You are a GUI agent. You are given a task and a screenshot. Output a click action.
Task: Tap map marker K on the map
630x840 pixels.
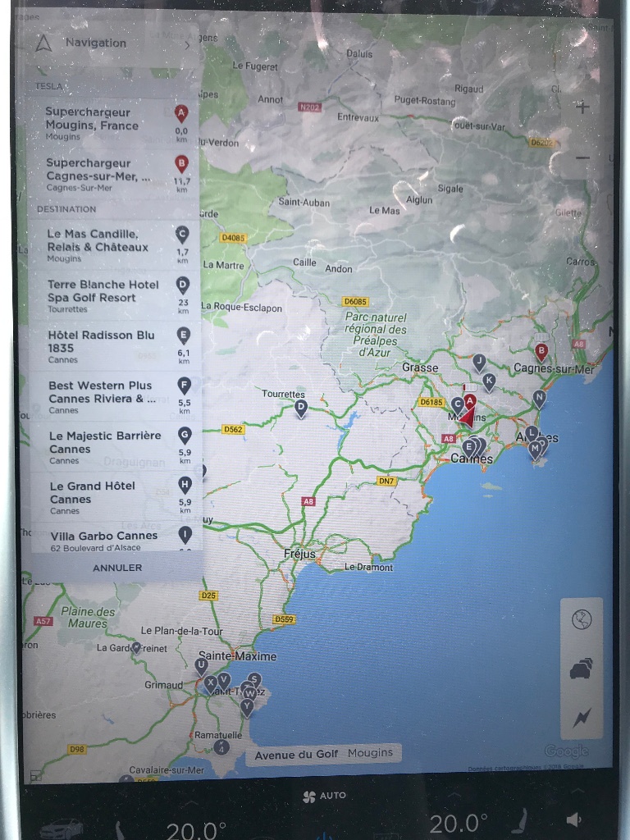[x=489, y=382]
